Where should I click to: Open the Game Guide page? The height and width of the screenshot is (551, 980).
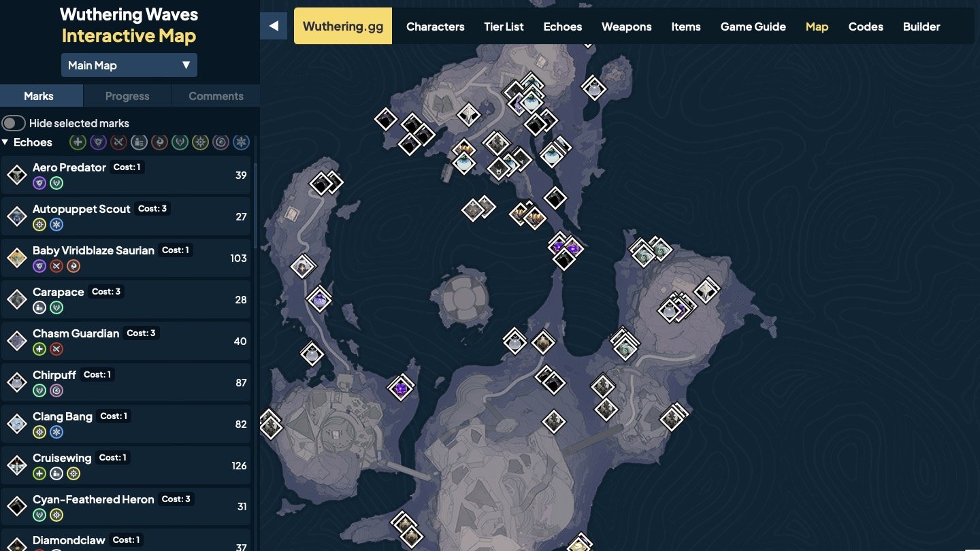tap(753, 27)
